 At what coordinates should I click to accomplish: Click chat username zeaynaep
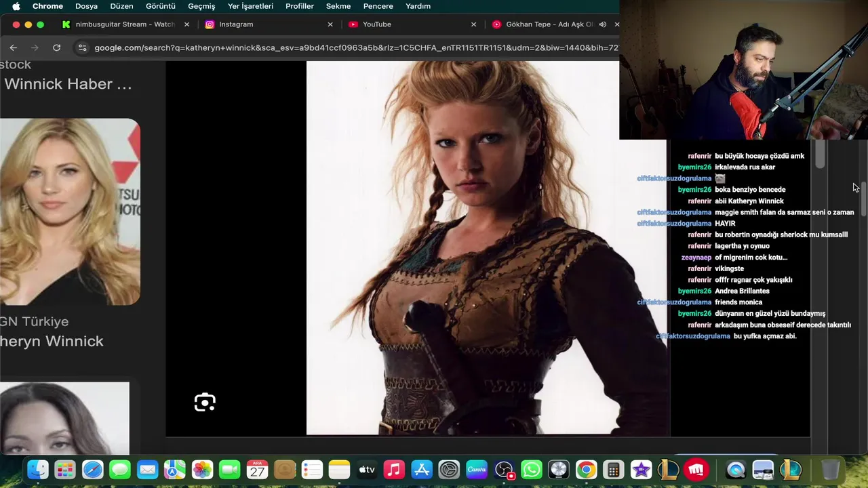tap(696, 258)
